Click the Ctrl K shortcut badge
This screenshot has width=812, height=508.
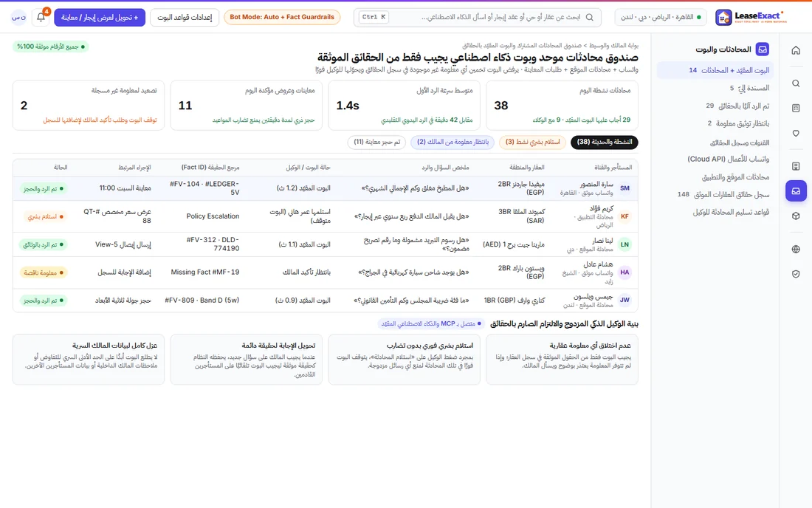coord(374,17)
